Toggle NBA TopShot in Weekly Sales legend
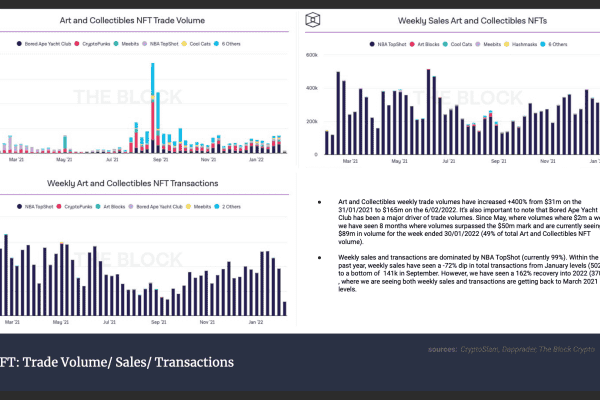Image resolution: width=600 pixels, height=400 pixels. point(388,44)
